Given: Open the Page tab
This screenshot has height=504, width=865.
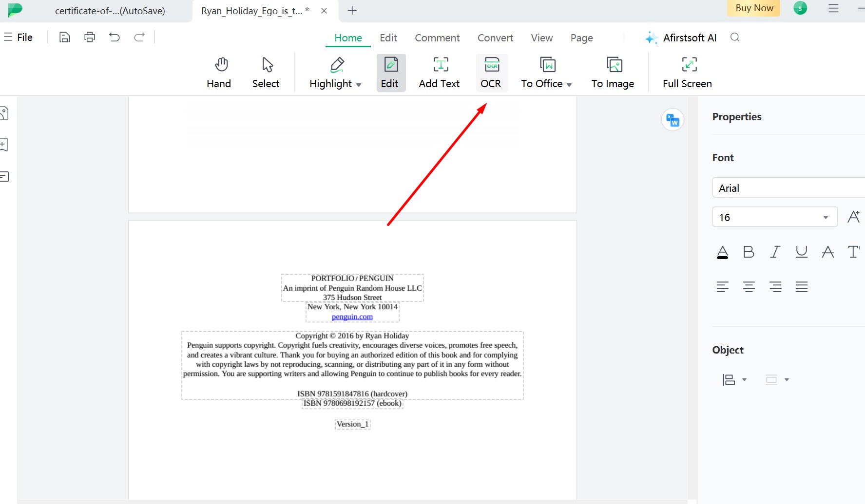Looking at the screenshot, I should pyautogui.click(x=582, y=38).
